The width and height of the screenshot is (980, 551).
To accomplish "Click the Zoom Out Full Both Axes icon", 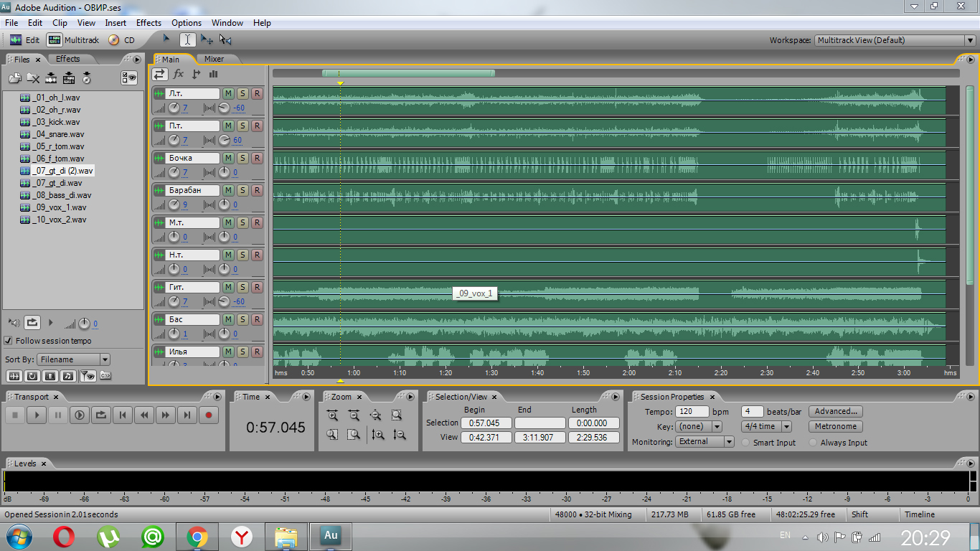I will [x=375, y=415].
